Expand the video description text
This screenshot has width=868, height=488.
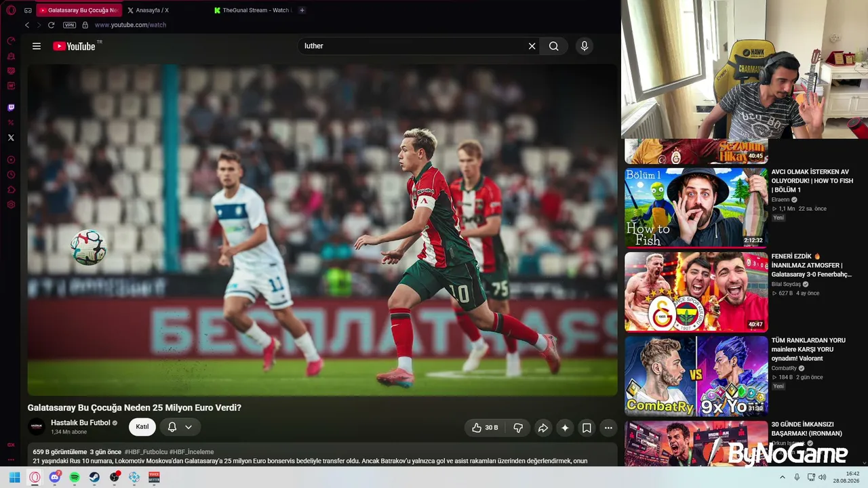pos(310,461)
